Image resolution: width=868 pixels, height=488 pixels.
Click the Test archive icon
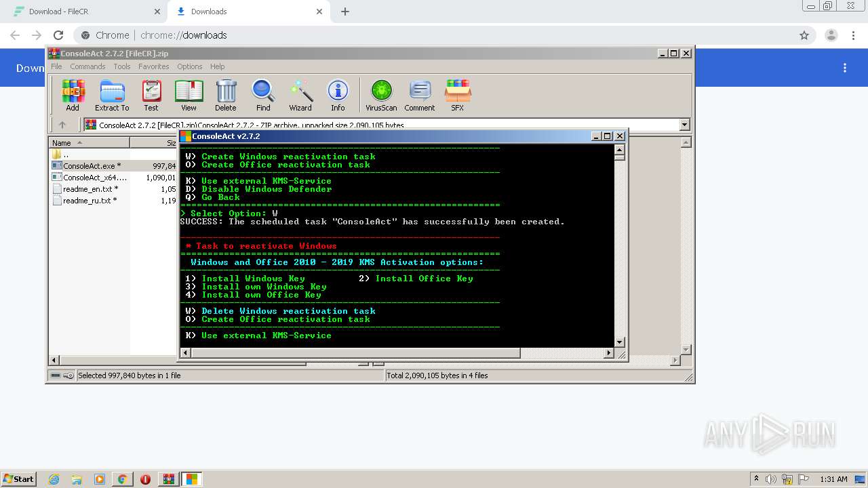click(x=151, y=96)
